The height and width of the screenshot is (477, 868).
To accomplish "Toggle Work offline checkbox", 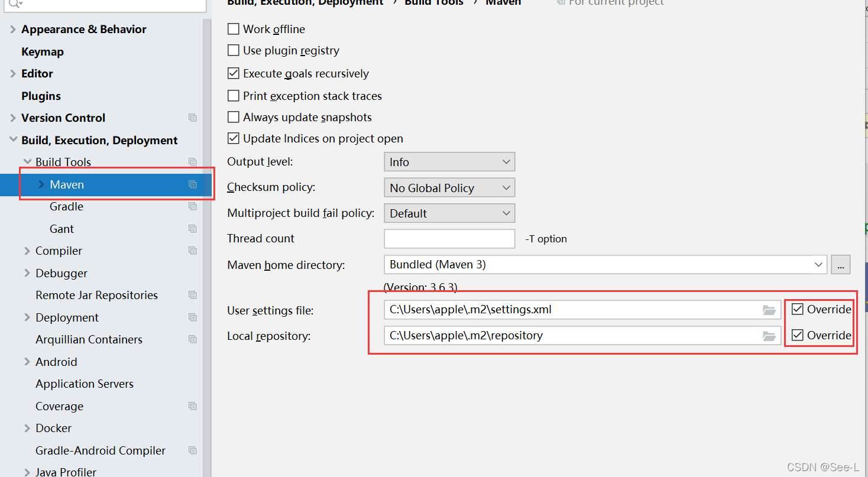I will point(234,29).
